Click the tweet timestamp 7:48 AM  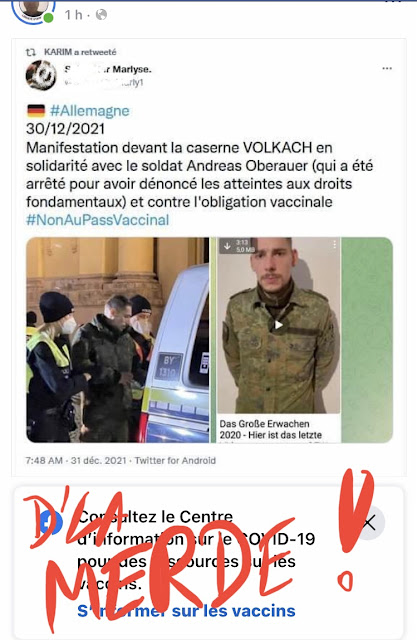(x=44, y=460)
